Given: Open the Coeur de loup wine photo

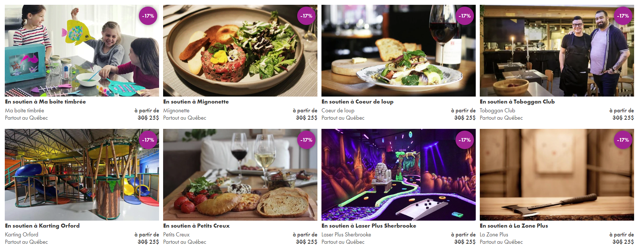Looking at the screenshot, I should 399,51.
